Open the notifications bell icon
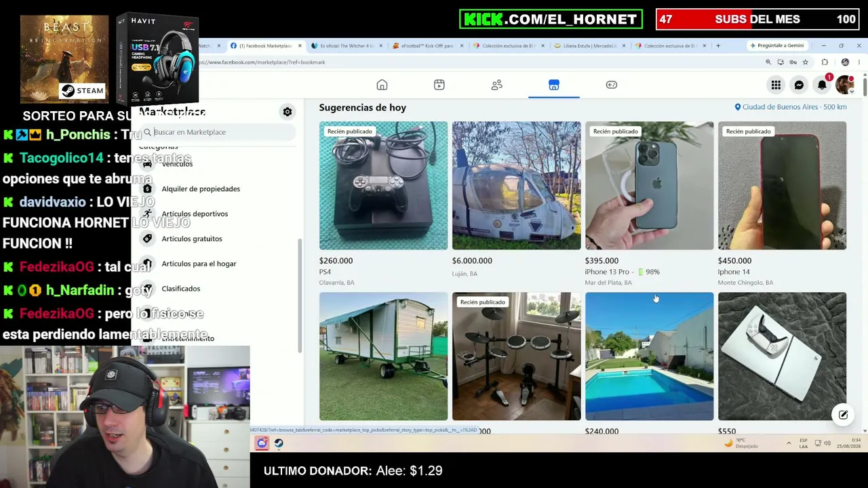868x488 pixels. tap(822, 85)
